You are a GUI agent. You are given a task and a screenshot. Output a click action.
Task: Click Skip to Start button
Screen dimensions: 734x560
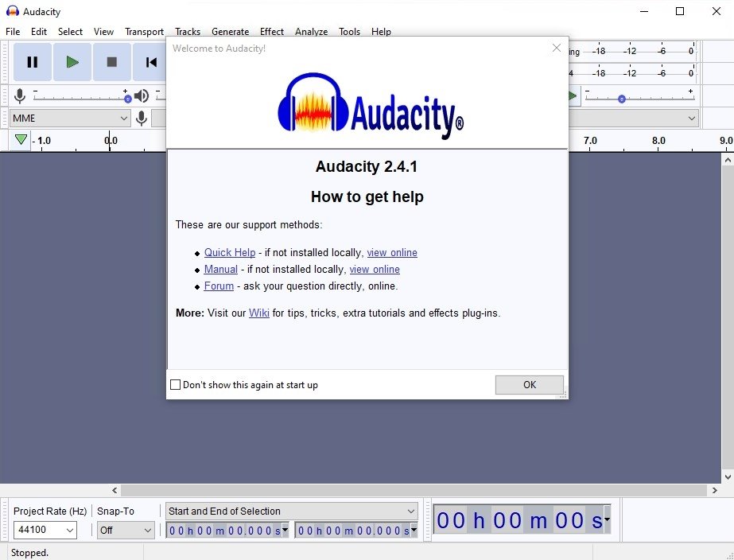tap(150, 62)
